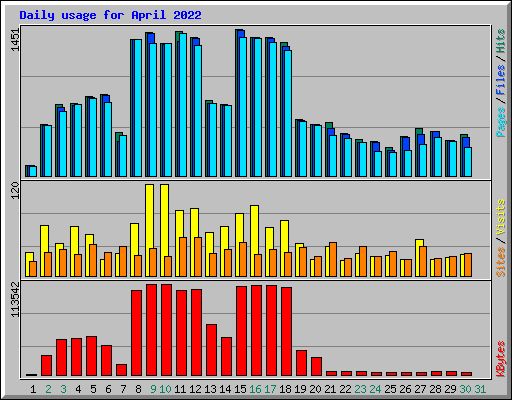Click the yellow Visits bar for day 27
This screenshot has width=512, height=400.
pyautogui.click(x=419, y=243)
